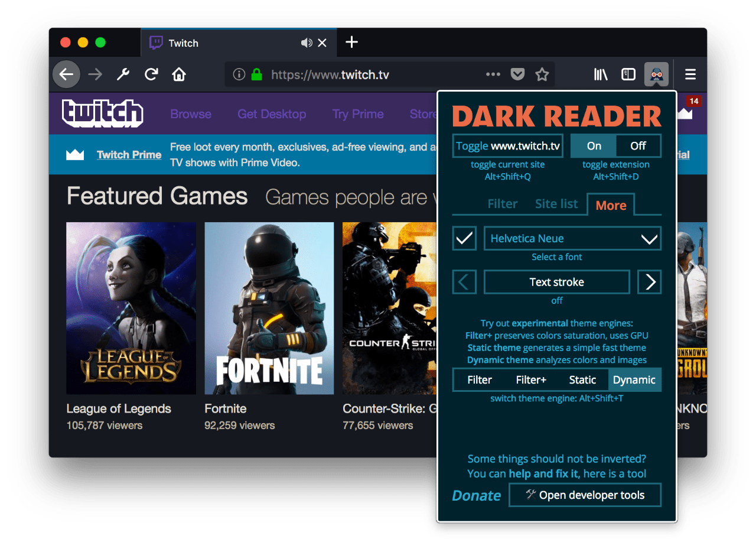Open the Fortnite game cover thumbnail

(x=269, y=309)
